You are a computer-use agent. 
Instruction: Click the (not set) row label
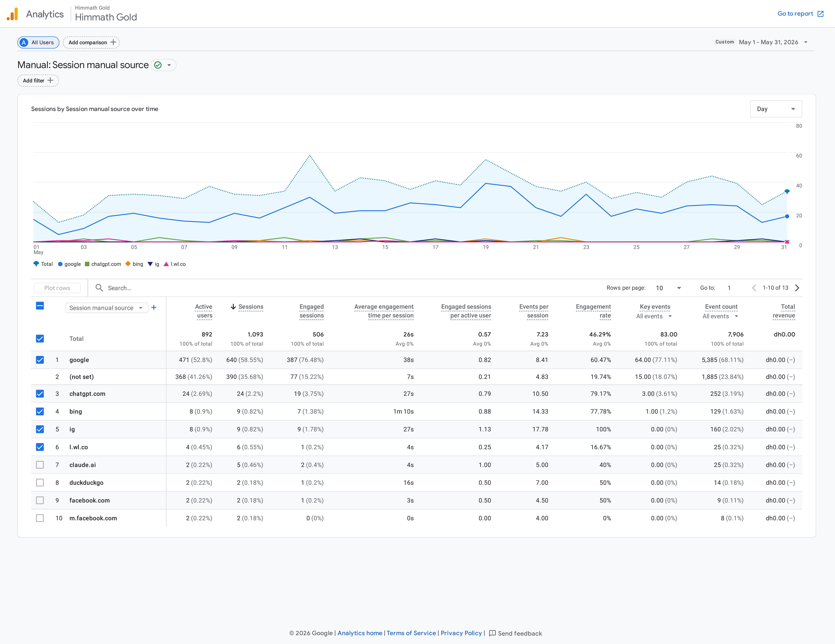point(81,377)
